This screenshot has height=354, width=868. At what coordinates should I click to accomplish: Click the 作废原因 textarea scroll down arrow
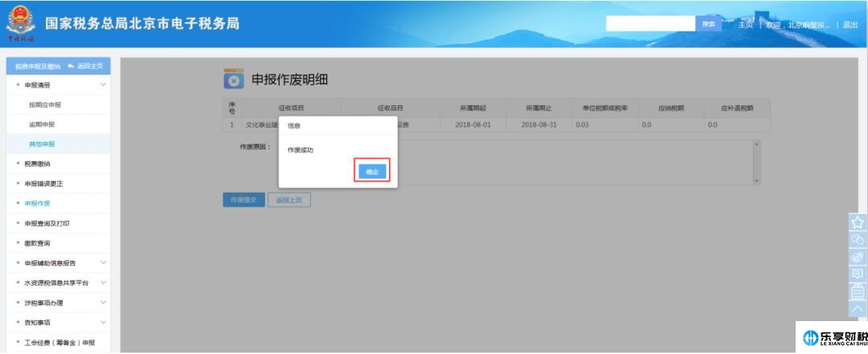756,181
